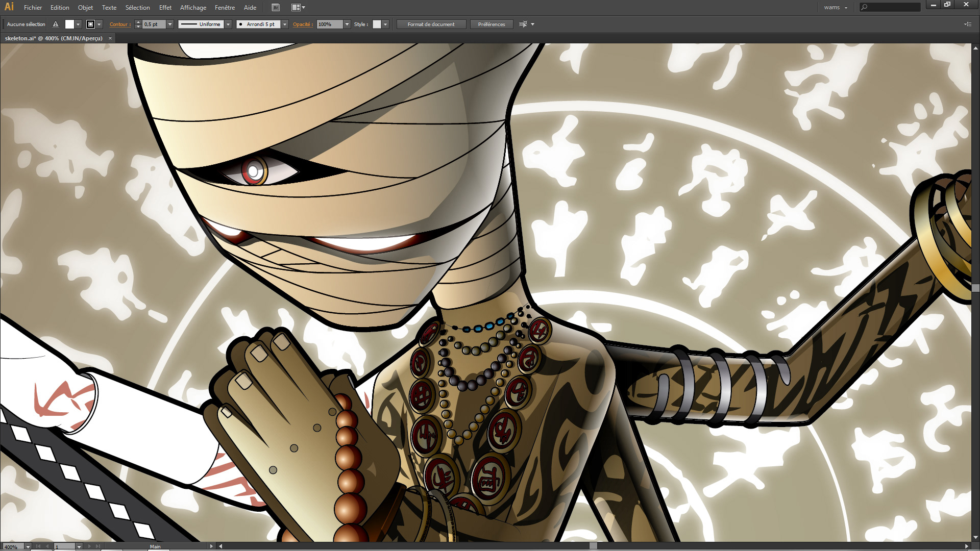980x551 pixels.
Task: Close the skeleton.ai document tab
Action: tap(110, 38)
